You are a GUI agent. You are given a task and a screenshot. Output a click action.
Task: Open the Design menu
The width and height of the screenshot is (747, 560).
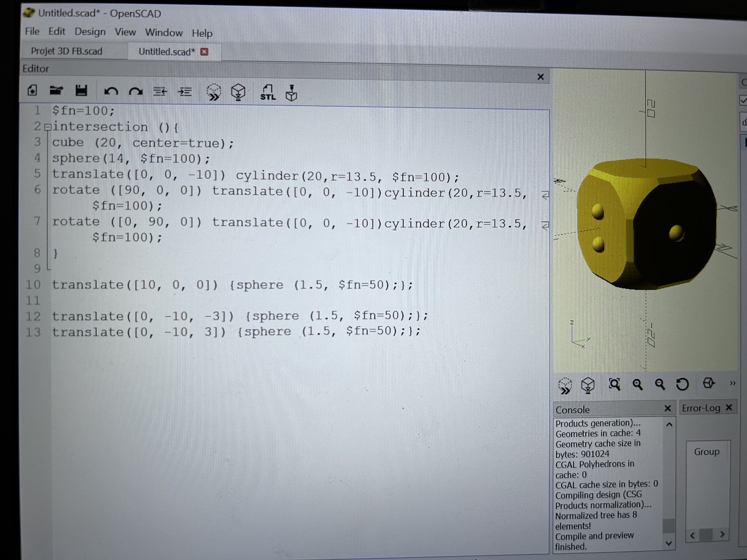click(90, 32)
